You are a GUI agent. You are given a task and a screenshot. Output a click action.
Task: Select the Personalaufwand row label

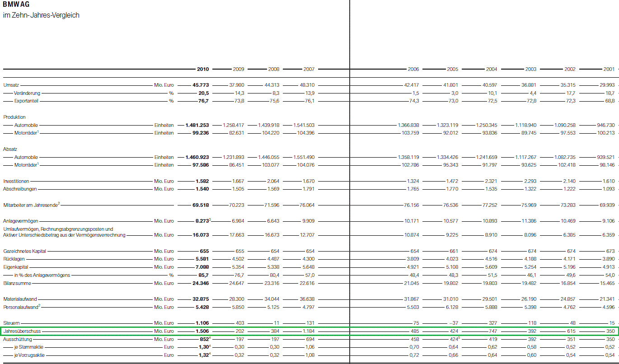(22, 307)
